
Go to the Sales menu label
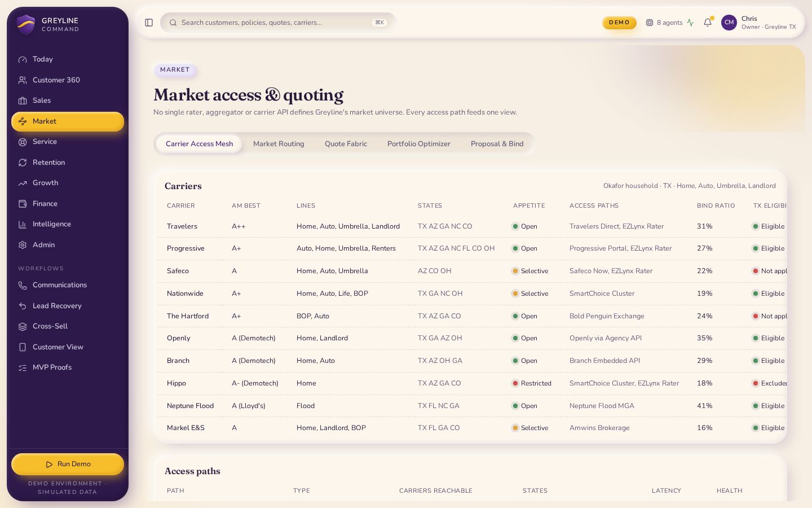click(42, 100)
